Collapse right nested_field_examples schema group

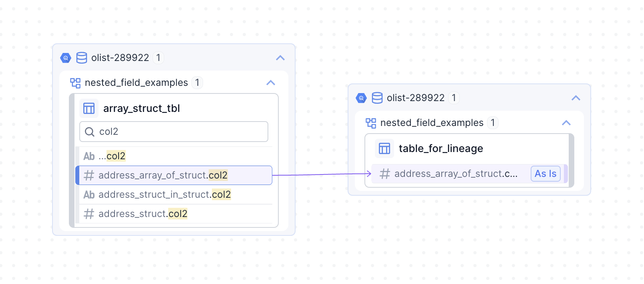click(566, 123)
